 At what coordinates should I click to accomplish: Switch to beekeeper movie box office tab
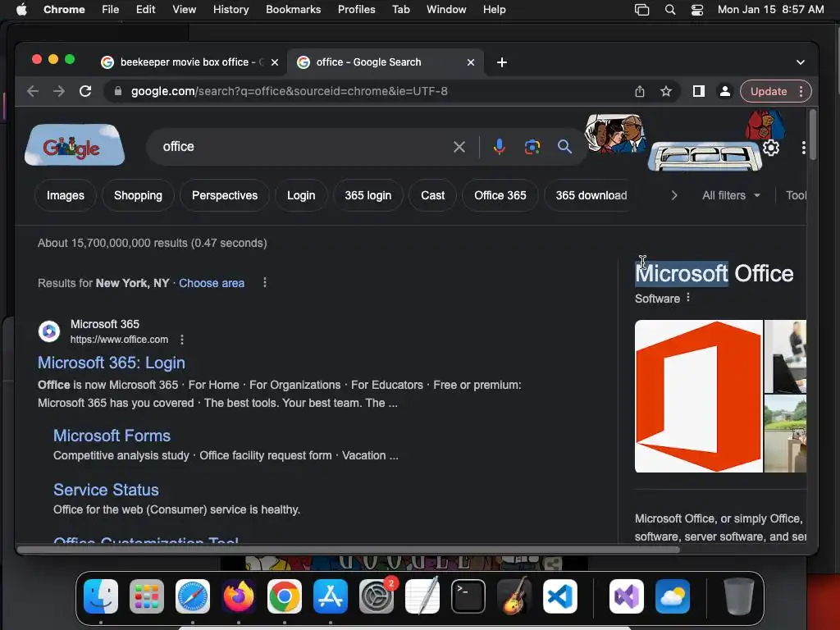coord(190,62)
